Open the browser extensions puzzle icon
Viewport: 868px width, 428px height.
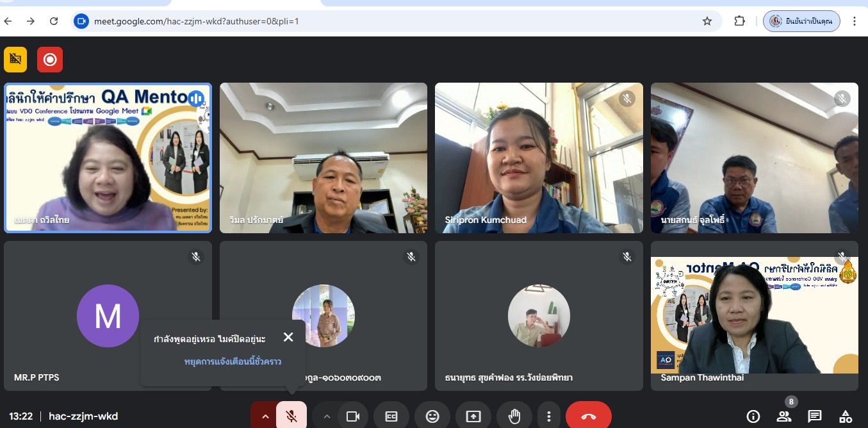(739, 21)
